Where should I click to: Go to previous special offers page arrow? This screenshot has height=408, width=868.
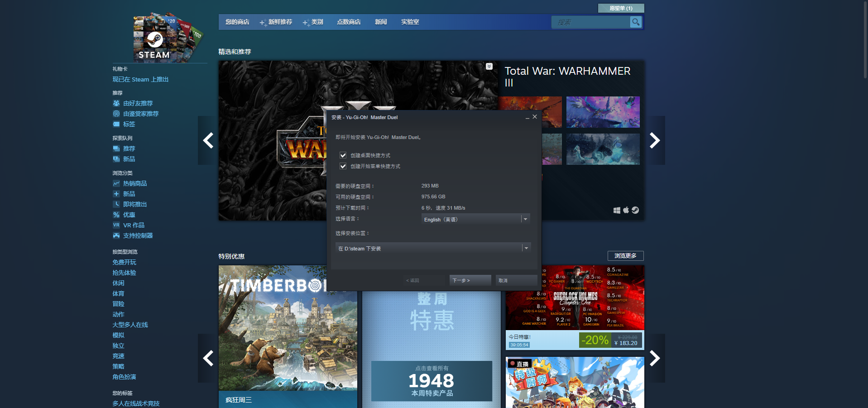[x=208, y=358]
